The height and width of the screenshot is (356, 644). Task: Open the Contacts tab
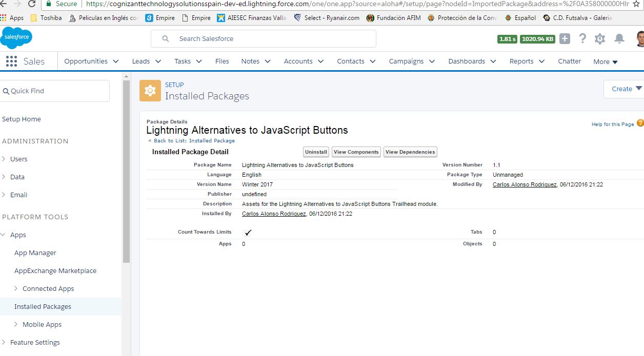tap(351, 61)
